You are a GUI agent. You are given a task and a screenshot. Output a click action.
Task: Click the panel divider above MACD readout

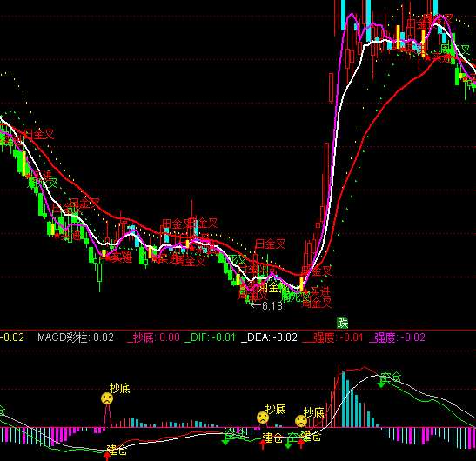pyautogui.click(x=238, y=330)
